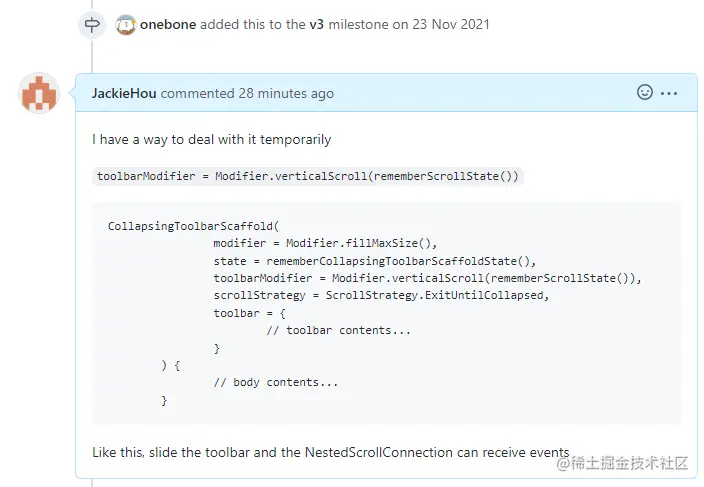Viewport: 704px width, 487px height.
Task: Click the code line 'scrollStrategy = ScrollStrategy.ExitUntilCollapsed,'
Action: 381,295
